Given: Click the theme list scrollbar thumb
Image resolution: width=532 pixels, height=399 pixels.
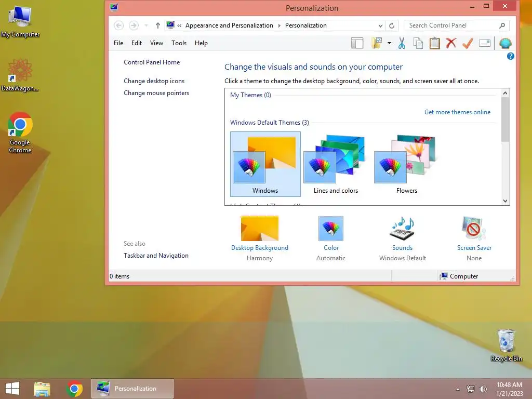Looking at the screenshot, I should pyautogui.click(x=505, y=119).
